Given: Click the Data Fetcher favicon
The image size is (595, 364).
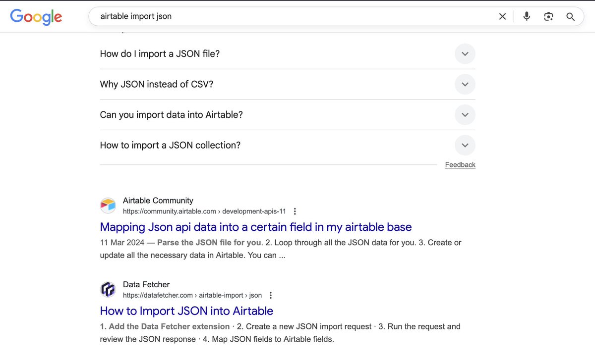Looking at the screenshot, I should [108, 289].
